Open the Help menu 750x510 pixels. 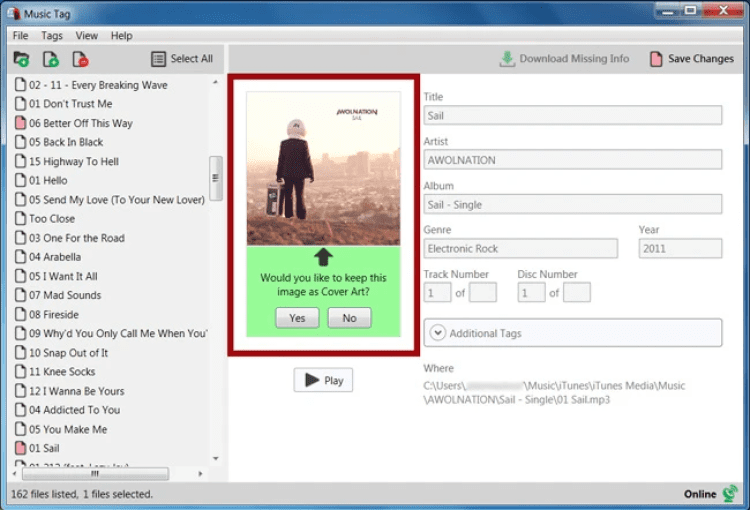[121, 35]
